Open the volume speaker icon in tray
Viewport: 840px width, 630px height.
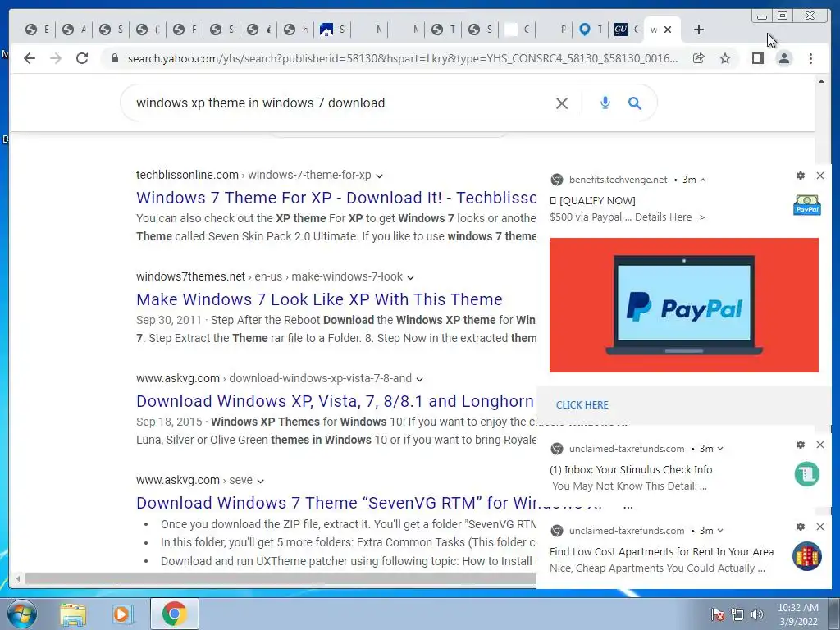click(757, 614)
